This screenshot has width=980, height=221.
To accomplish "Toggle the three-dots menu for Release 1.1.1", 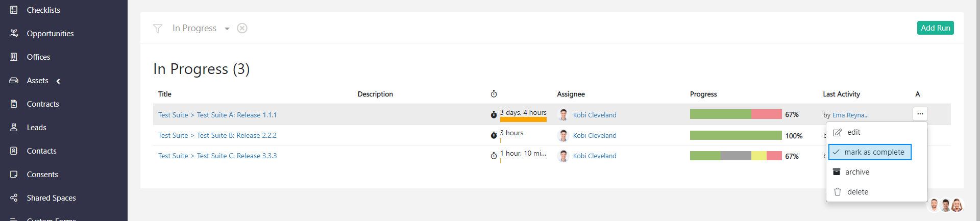I will click(920, 114).
